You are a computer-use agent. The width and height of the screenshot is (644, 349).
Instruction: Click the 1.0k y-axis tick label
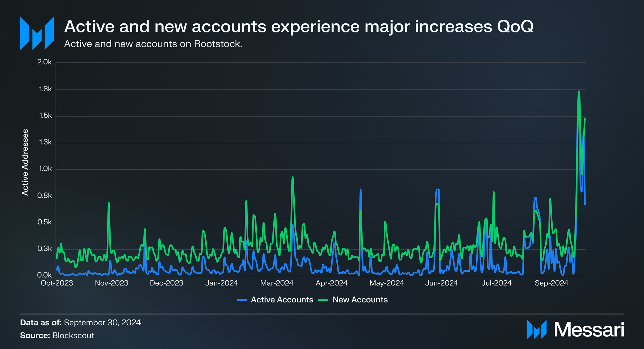tap(45, 169)
